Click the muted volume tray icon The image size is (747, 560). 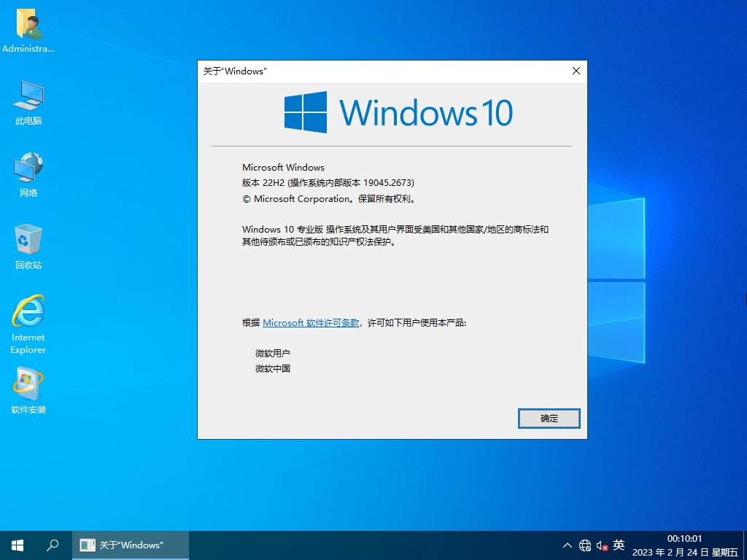click(x=603, y=545)
